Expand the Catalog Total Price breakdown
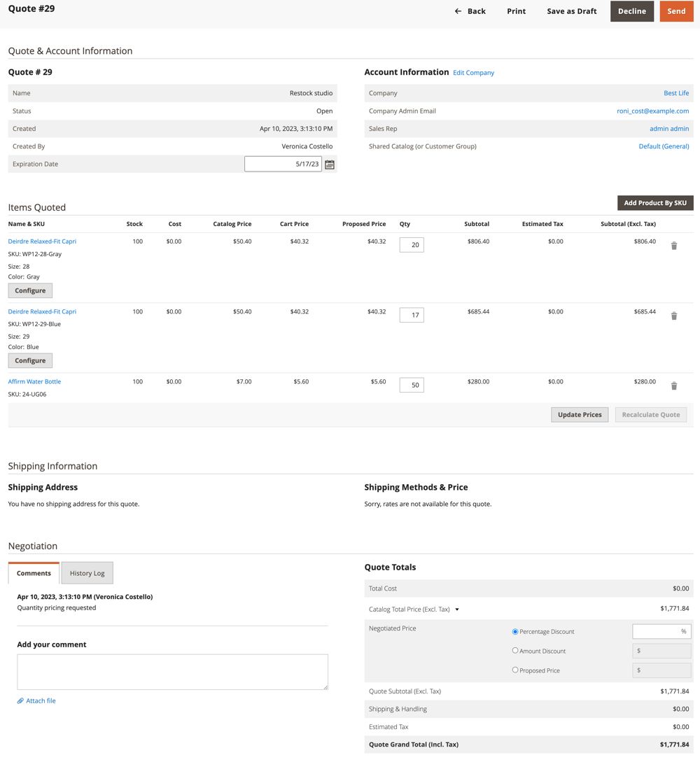This screenshot has width=700, height=783. pyautogui.click(x=457, y=609)
